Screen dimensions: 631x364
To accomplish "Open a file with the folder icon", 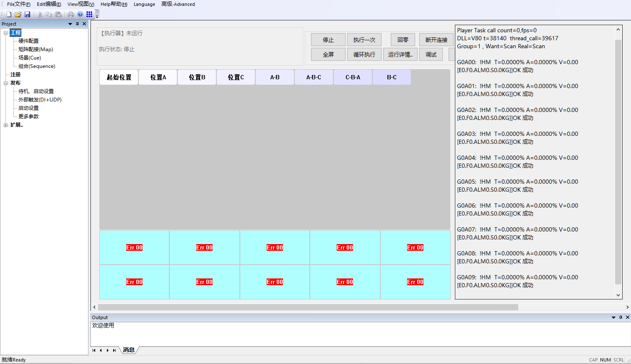I will 18,14.
